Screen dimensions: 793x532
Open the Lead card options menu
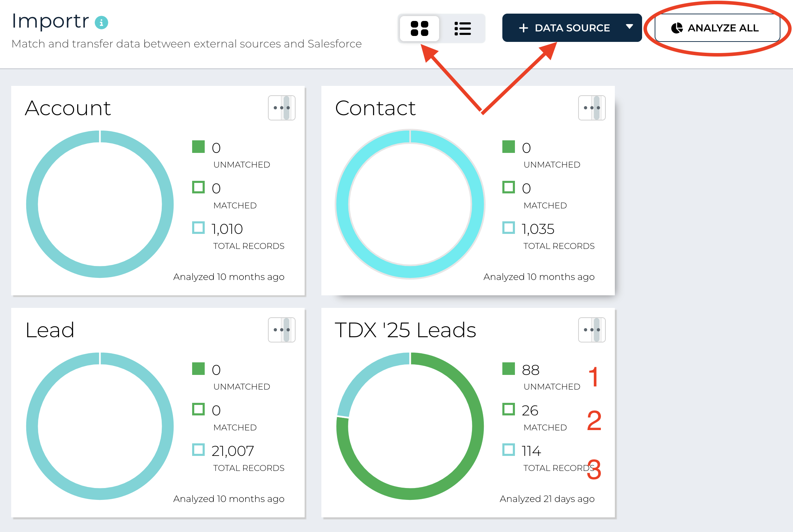coord(282,330)
